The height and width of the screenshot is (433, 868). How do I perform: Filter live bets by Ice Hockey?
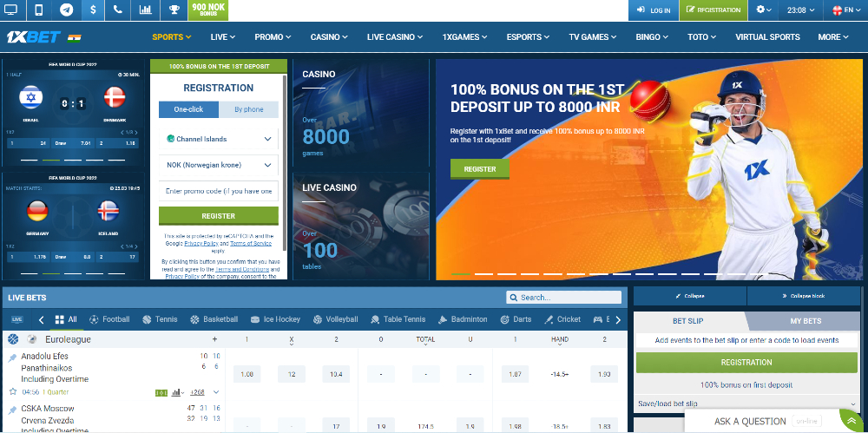click(x=275, y=319)
